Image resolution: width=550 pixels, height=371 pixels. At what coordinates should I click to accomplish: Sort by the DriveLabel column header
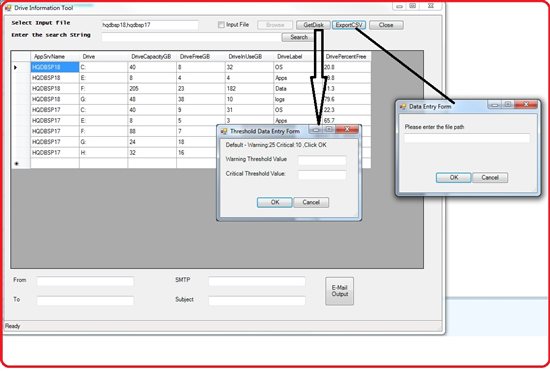[298, 56]
